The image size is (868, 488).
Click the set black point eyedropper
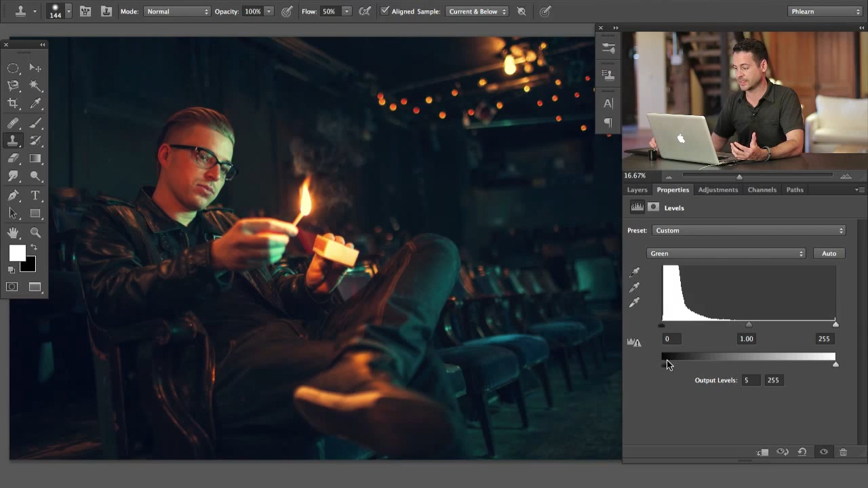pos(635,272)
